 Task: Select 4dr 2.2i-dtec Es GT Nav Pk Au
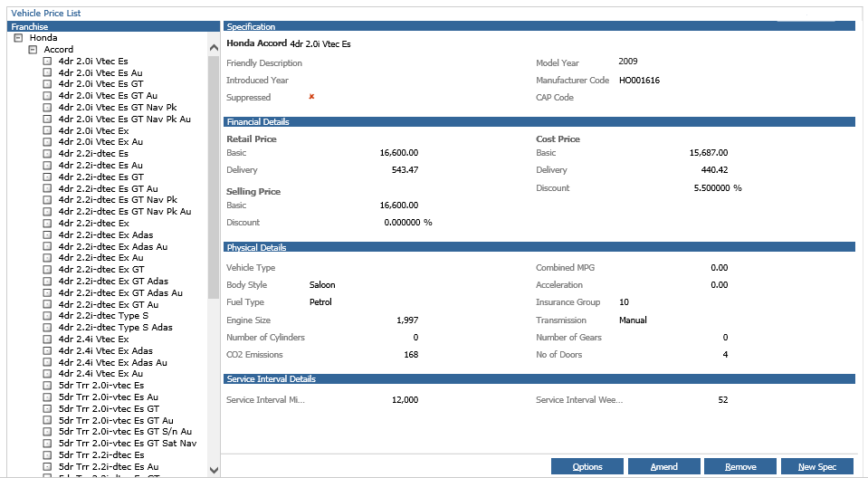(125, 212)
